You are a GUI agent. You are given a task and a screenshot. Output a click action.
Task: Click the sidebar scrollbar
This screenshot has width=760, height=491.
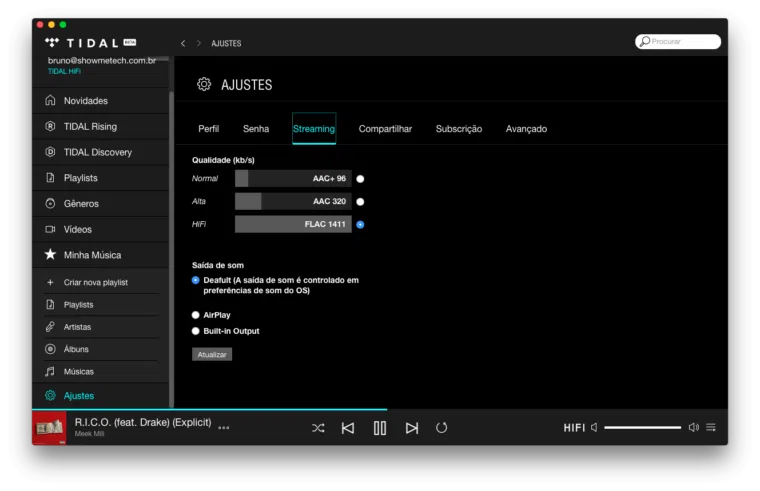click(171, 250)
